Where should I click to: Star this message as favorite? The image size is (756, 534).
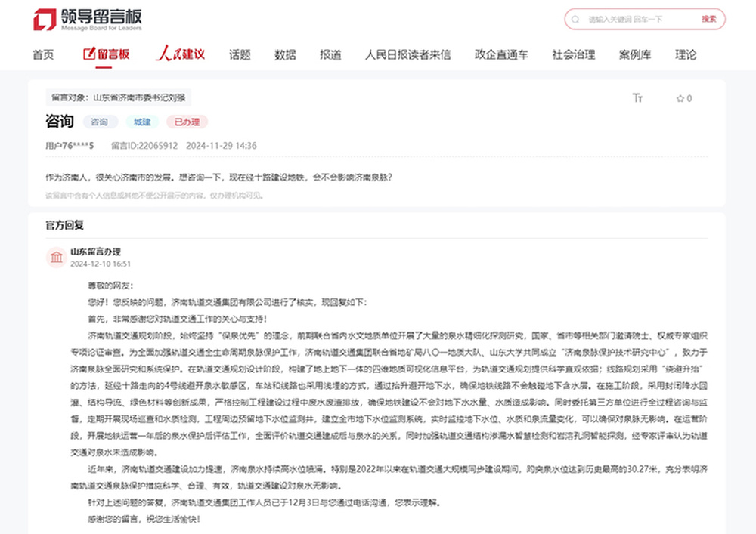[x=683, y=98]
